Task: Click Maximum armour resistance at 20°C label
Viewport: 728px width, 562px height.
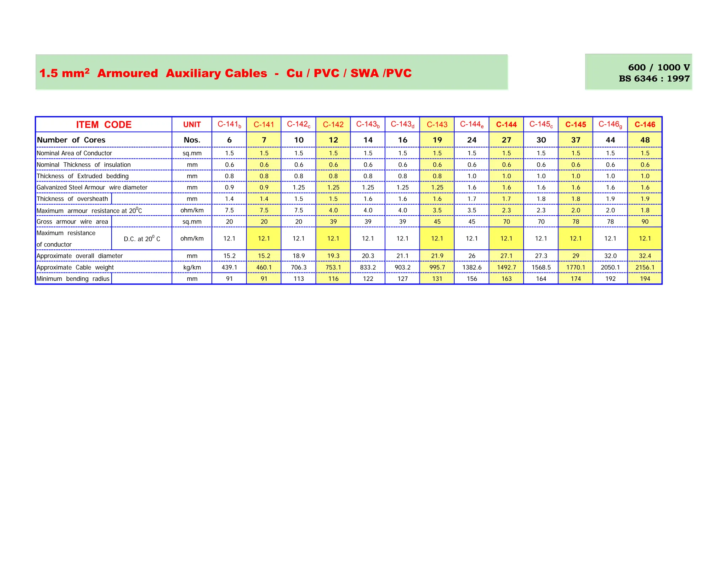Action: [x=89, y=211]
